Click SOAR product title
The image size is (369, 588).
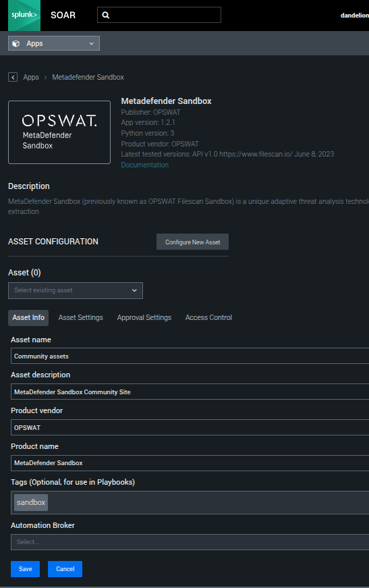point(63,16)
